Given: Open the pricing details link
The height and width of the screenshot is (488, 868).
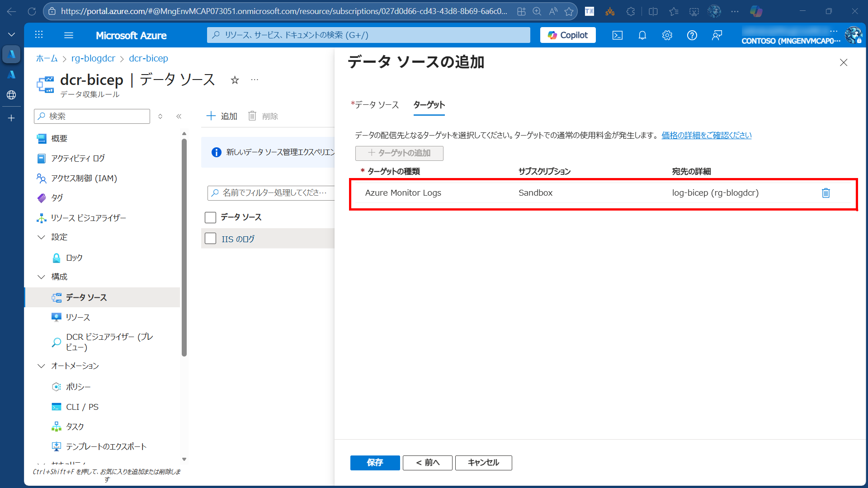Looking at the screenshot, I should 706,135.
